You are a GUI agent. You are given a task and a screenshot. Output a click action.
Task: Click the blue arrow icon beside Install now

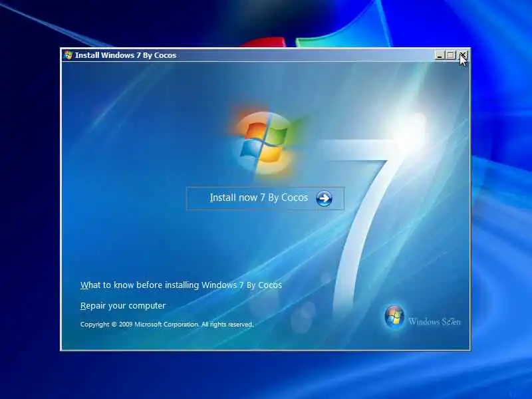pyautogui.click(x=324, y=198)
